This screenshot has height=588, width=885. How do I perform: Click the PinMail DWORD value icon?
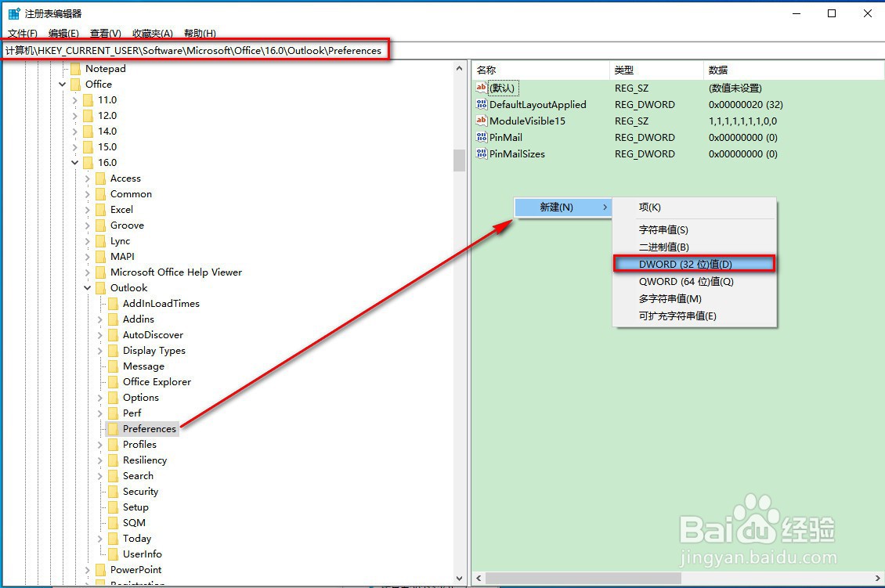pos(482,137)
